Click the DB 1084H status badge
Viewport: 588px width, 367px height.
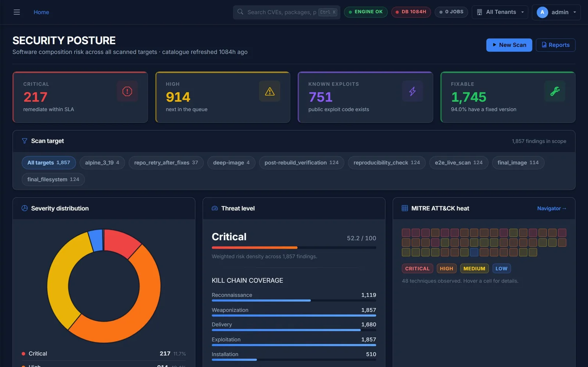[x=411, y=12]
